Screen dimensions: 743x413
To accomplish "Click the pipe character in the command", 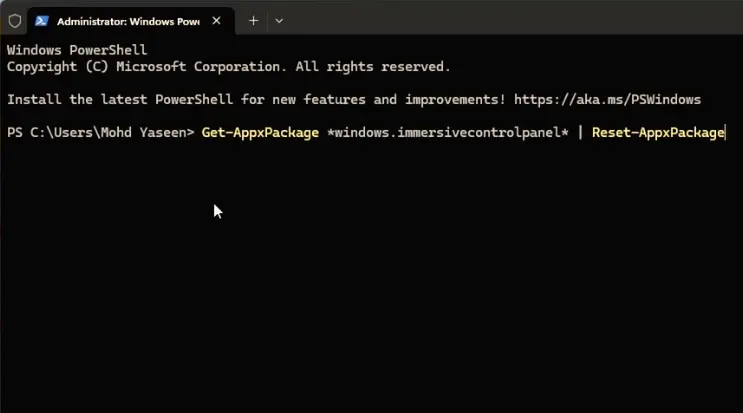I will click(x=580, y=133).
